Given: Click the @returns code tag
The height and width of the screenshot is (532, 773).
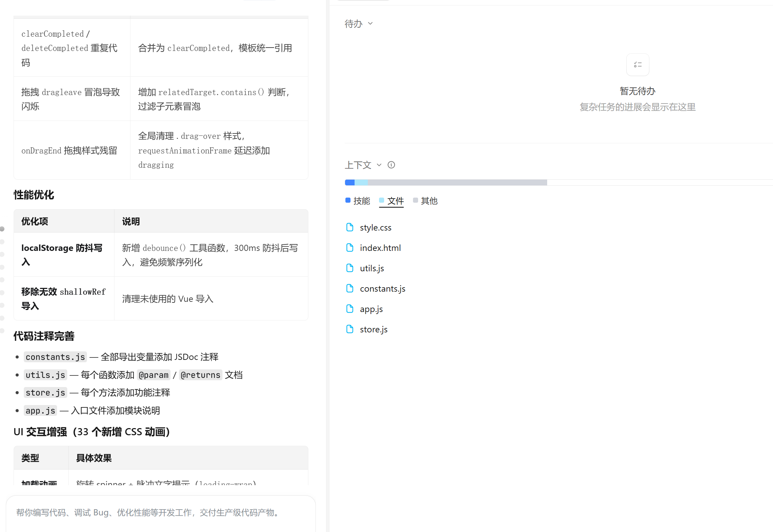Looking at the screenshot, I should click(200, 375).
